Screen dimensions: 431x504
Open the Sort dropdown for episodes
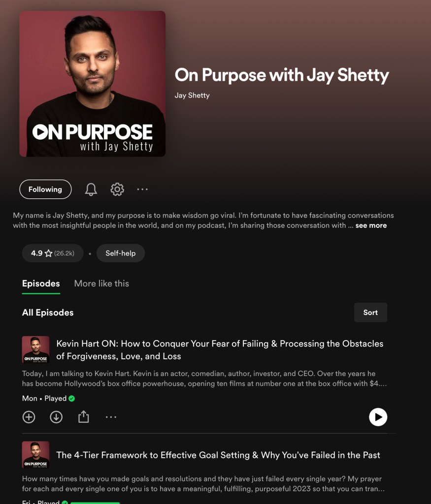[370, 313]
